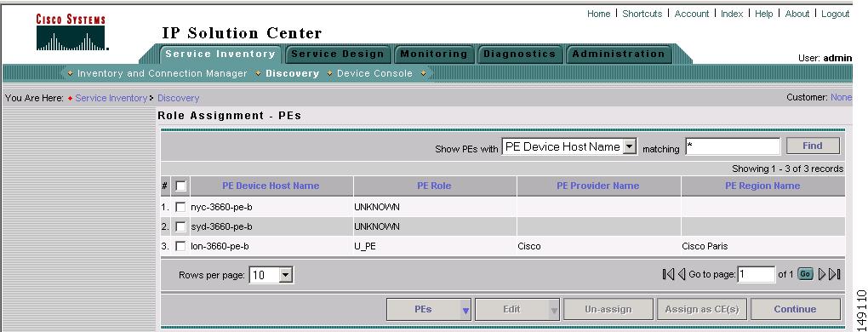This screenshot has height=332, width=868.
Task: Click the Go to page number field
Action: point(757,274)
